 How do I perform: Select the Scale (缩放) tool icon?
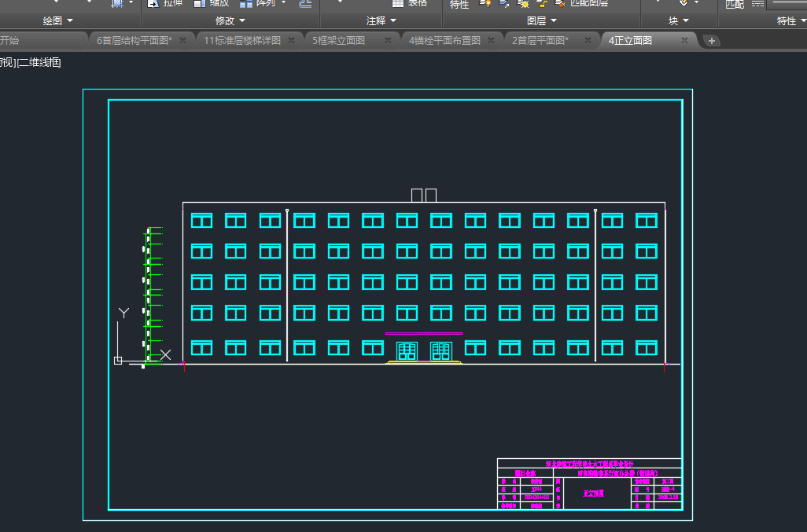click(x=200, y=3)
